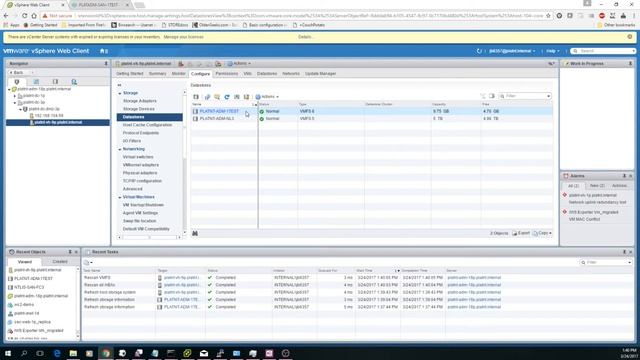Click first host toolbar icon beside host name

(181, 64)
